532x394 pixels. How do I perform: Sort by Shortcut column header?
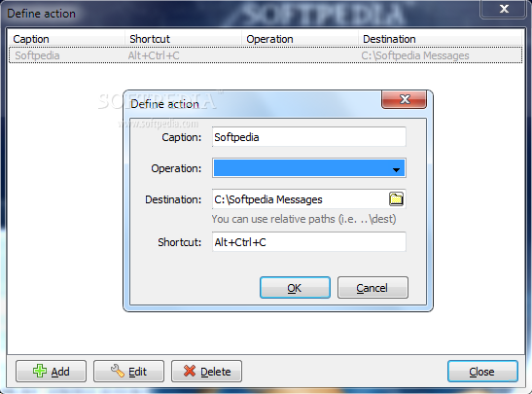pyautogui.click(x=183, y=39)
